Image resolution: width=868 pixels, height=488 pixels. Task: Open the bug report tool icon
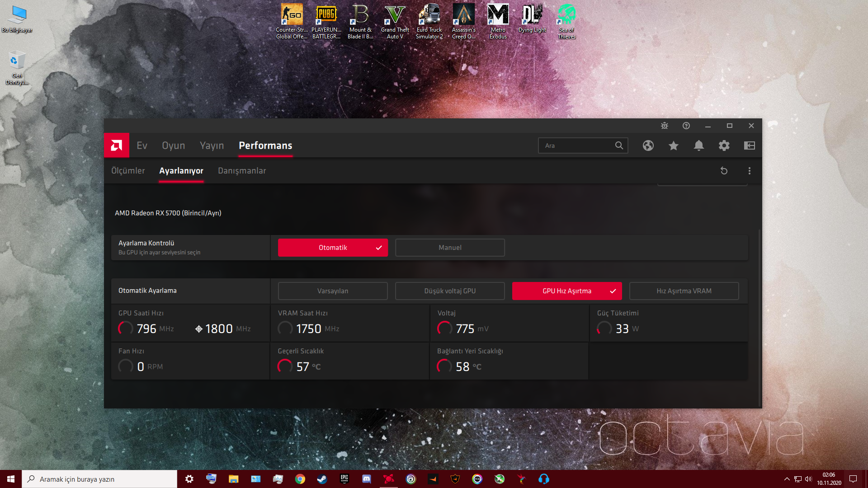pyautogui.click(x=664, y=126)
